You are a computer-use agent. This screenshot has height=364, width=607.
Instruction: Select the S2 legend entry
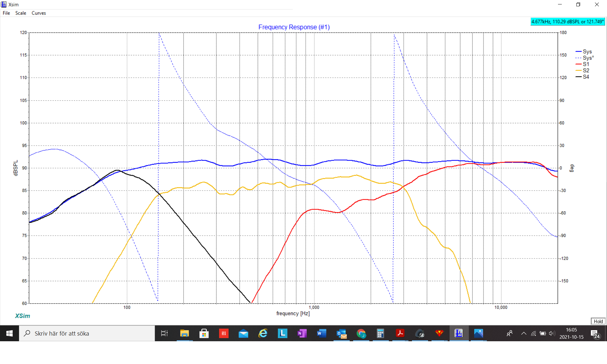pyautogui.click(x=583, y=70)
